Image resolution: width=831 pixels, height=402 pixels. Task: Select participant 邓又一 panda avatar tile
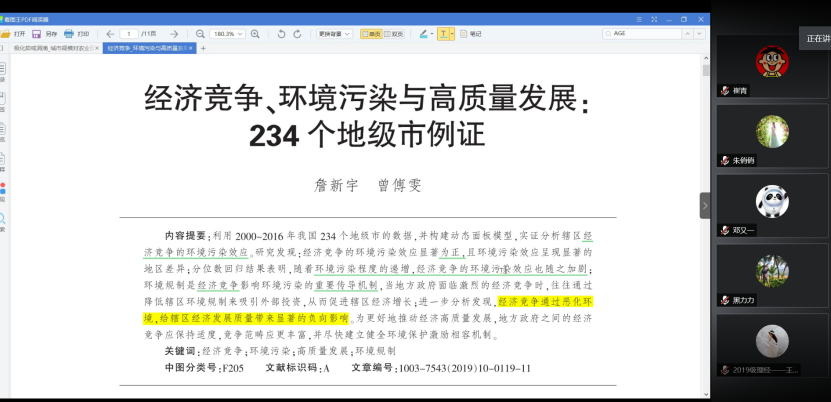(x=772, y=206)
